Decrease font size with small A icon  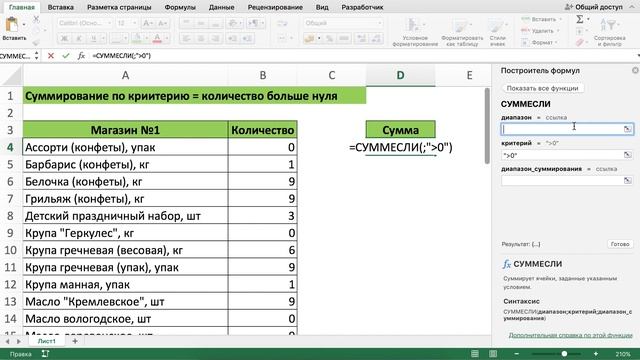162,23
